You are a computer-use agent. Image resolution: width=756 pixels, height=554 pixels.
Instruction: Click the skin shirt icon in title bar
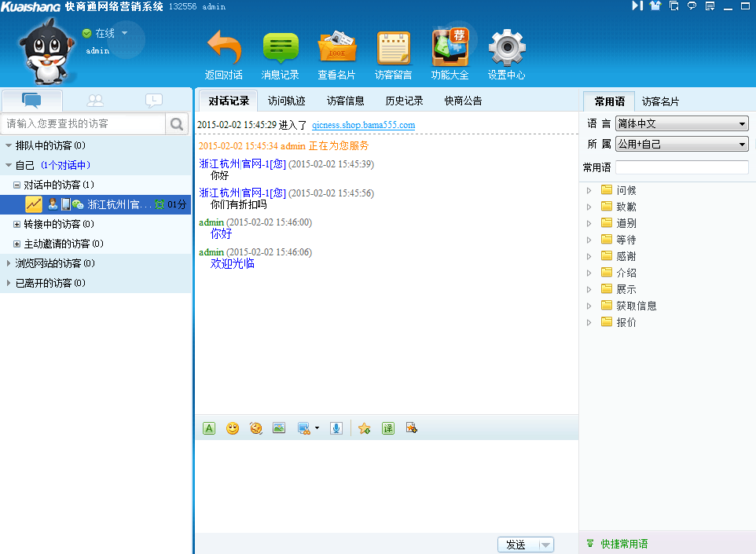655,6
